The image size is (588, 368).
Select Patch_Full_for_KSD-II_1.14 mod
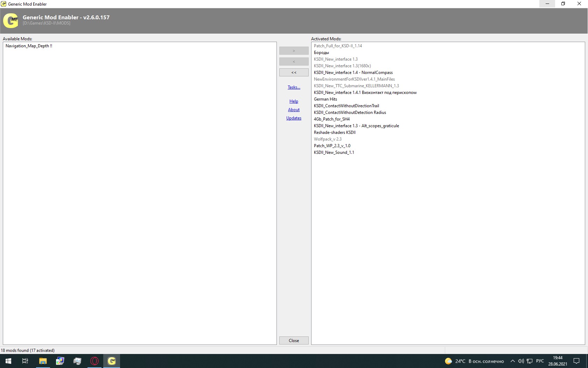coord(338,46)
